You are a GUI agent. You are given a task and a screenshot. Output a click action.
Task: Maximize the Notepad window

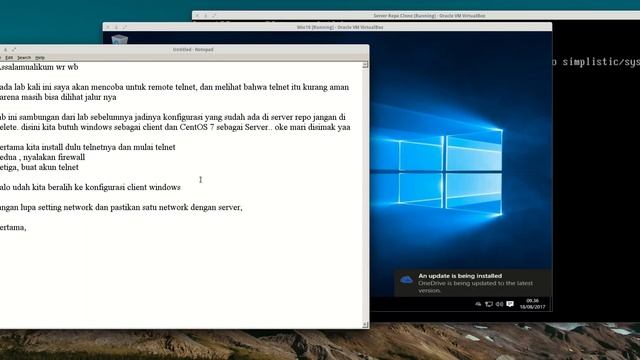point(14,50)
